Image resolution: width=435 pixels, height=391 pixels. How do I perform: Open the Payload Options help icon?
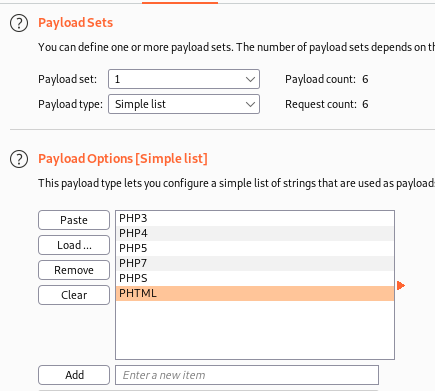tap(19, 159)
